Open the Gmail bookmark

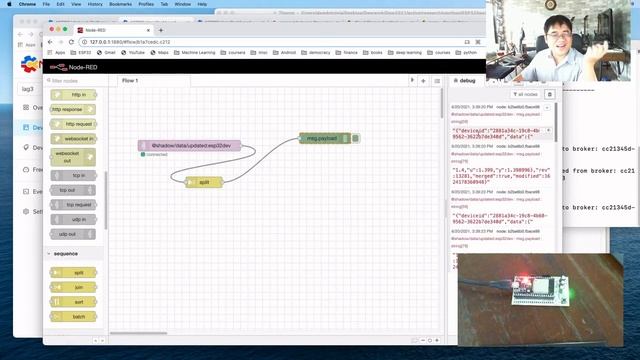coord(106,53)
